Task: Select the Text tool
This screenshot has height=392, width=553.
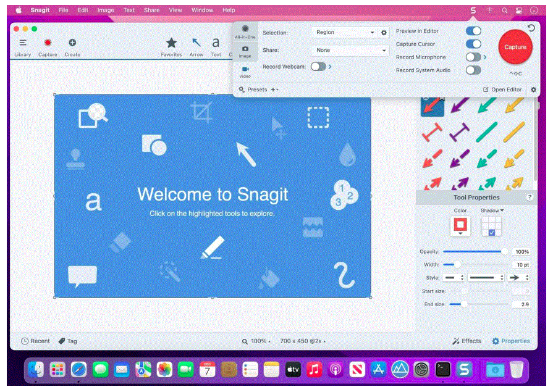Action: 216,48
